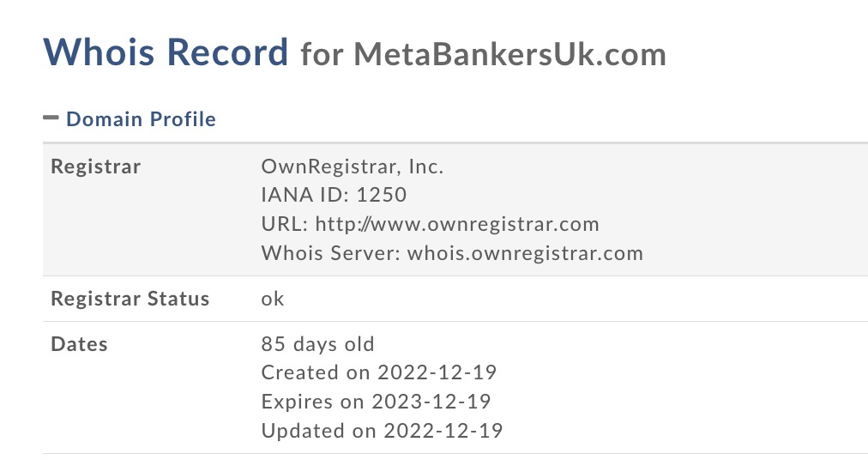Click the 'URL:' label in Registrar details
The image size is (868, 460).
click(x=285, y=225)
